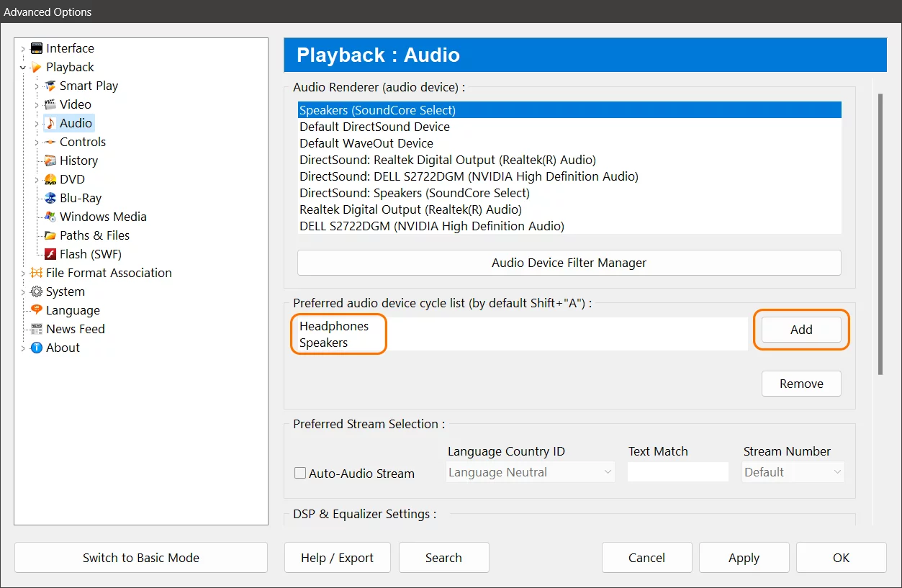Confirm with the OK button
Image resolution: width=902 pixels, height=588 pixels.
[841, 558]
